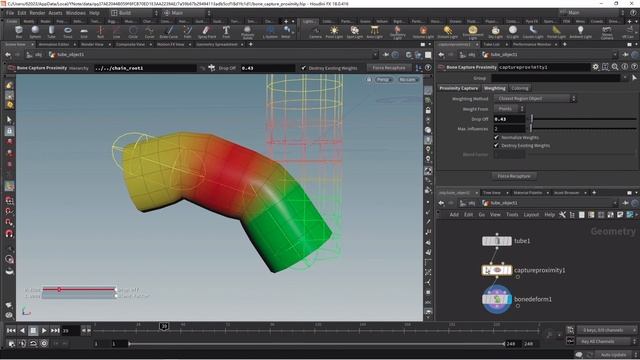This screenshot has height=360, width=640.
Task: Open the Material Palette tab
Action: point(528,193)
